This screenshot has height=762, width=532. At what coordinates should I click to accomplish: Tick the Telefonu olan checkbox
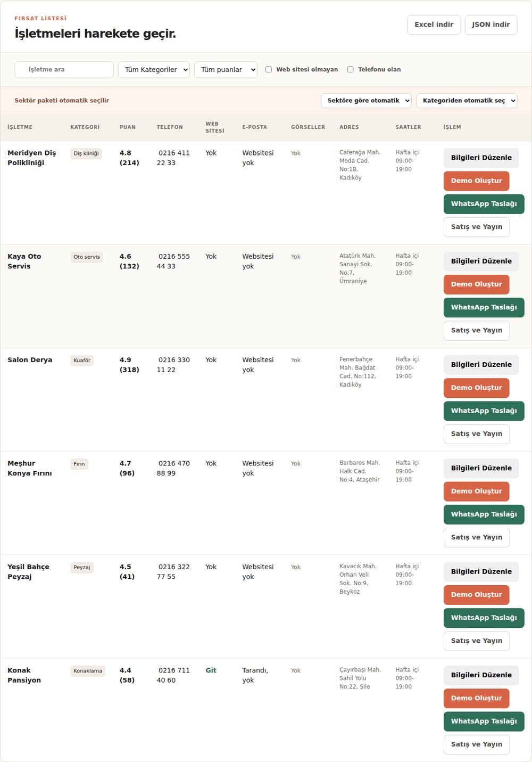(x=351, y=69)
